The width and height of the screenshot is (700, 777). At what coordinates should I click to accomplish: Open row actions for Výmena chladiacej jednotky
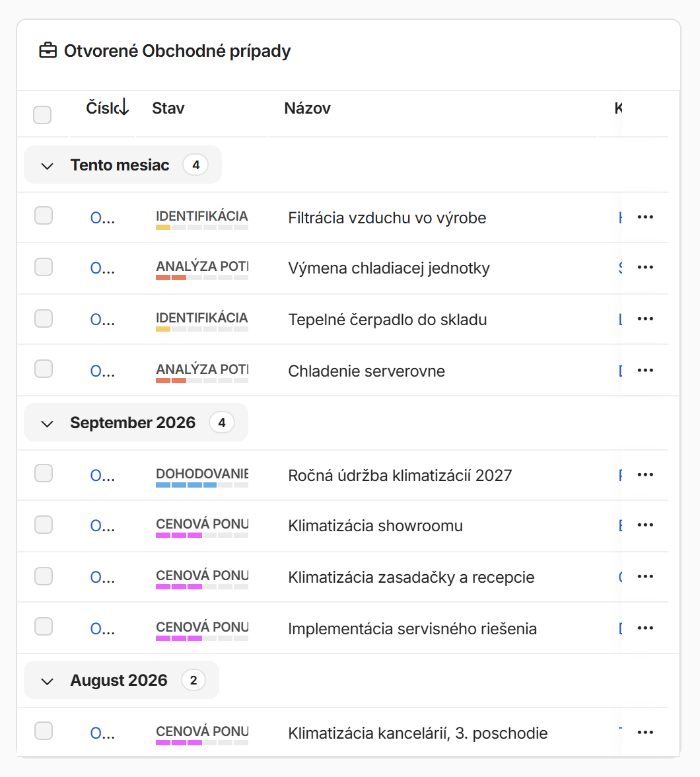(645, 268)
